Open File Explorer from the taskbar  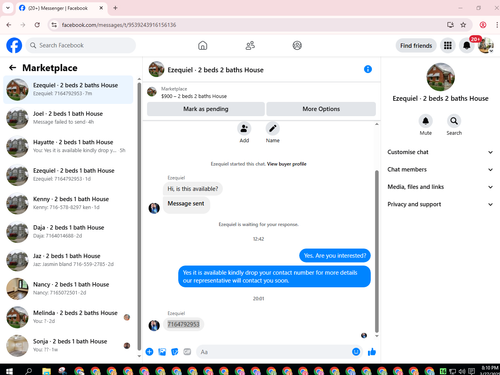tap(46, 371)
